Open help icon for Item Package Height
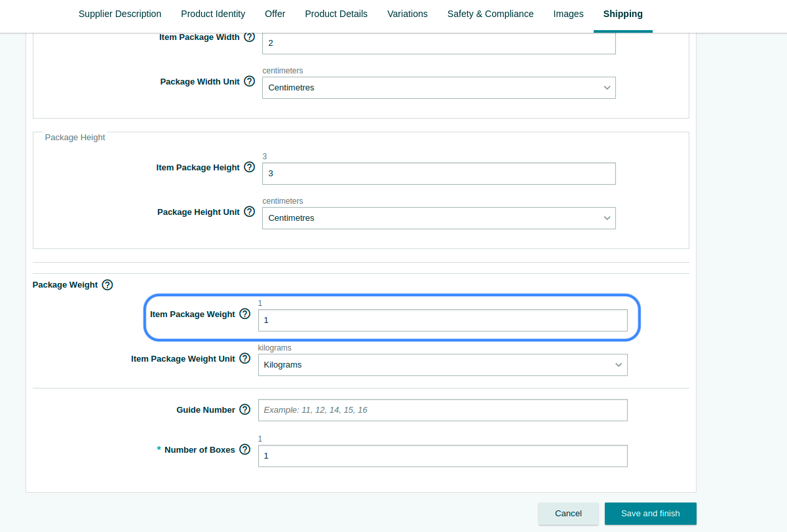 (249, 167)
